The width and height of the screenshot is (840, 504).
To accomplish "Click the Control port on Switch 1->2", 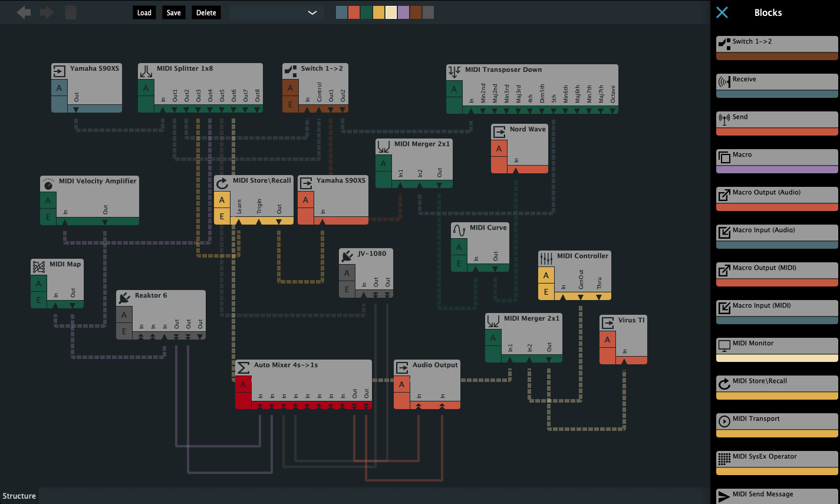I will point(319,109).
